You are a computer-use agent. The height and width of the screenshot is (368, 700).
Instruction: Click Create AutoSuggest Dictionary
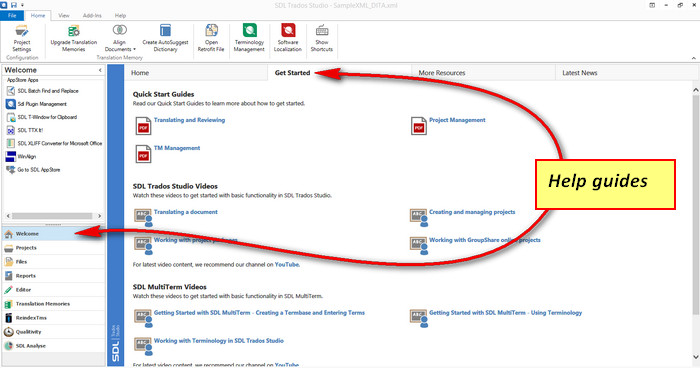165,38
